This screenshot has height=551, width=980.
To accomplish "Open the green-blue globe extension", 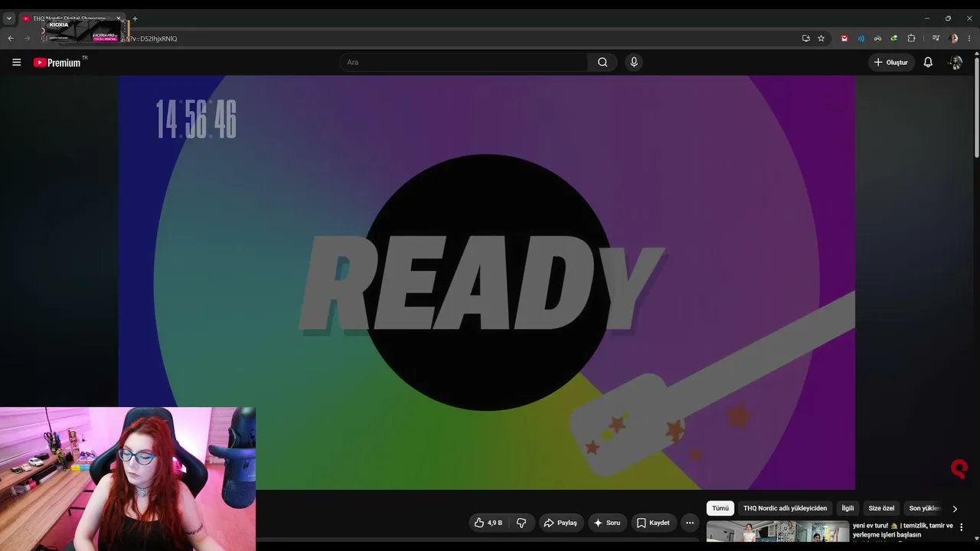I will [894, 38].
